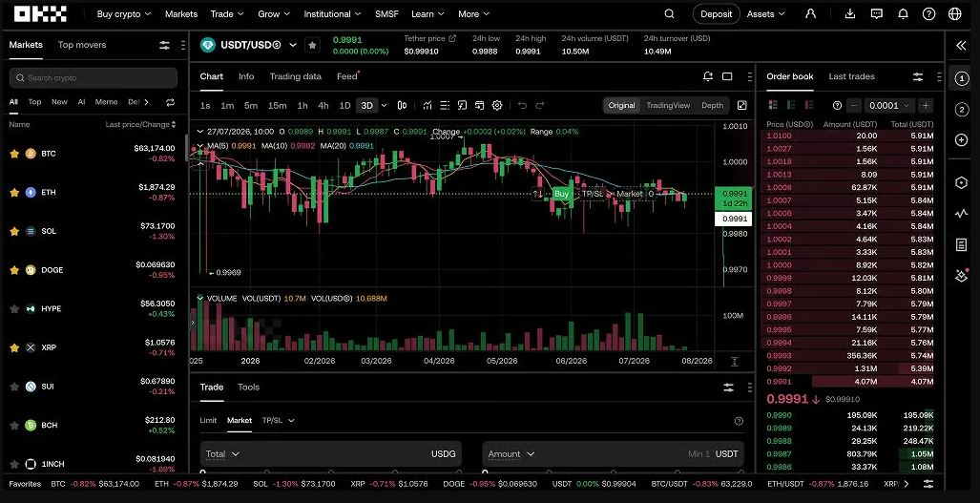
Task: Click the undo arrow on the chart toolbar
Action: pos(523,106)
